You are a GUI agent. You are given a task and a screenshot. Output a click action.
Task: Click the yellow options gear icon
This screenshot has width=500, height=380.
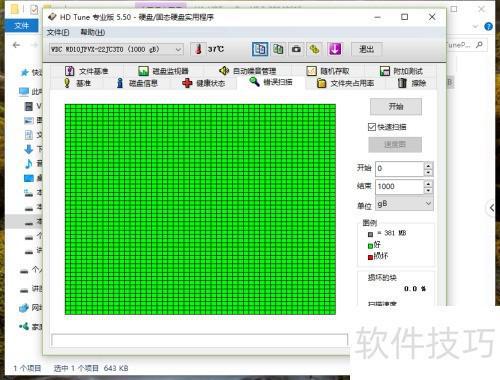tap(314, 49)
